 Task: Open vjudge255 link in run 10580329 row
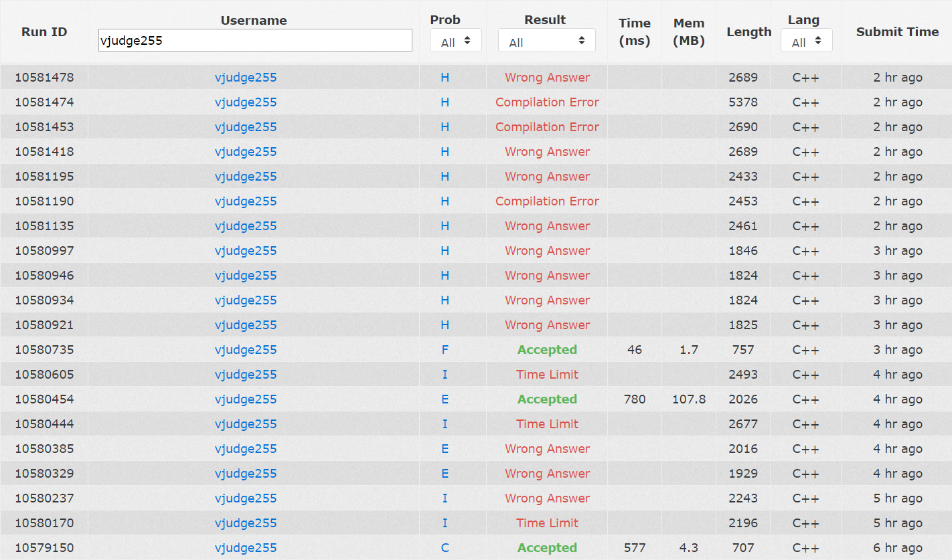[x=246, y=474]
